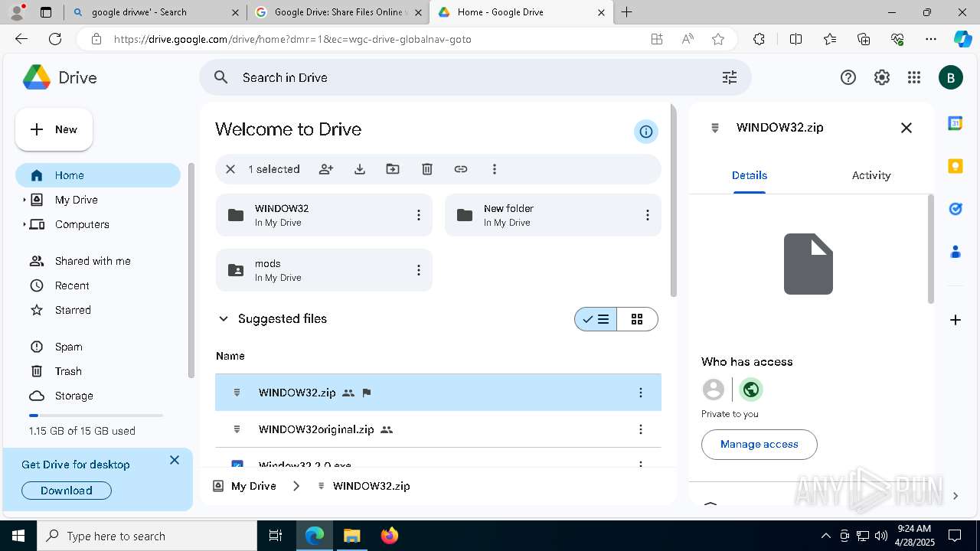Expand the My Drive tree

(24, 200)
